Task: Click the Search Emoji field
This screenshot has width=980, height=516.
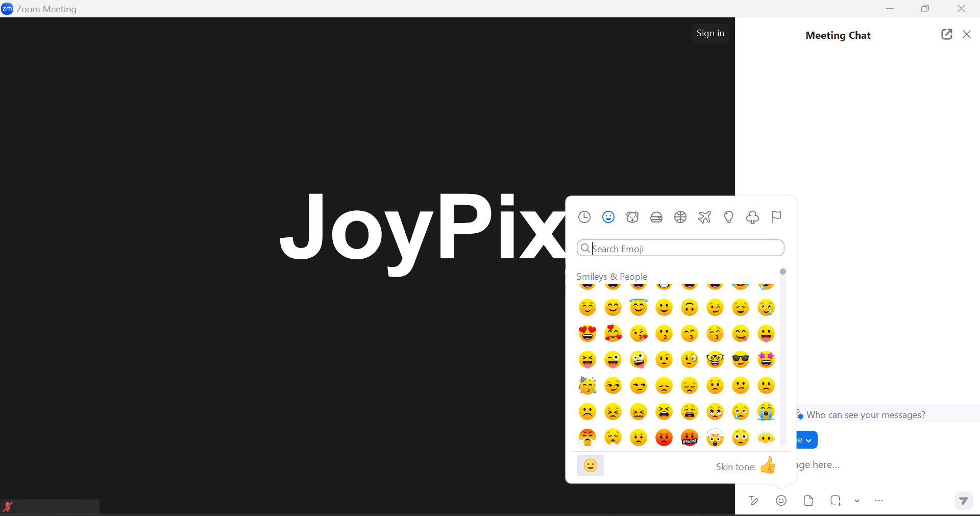Action: (684, 249)
